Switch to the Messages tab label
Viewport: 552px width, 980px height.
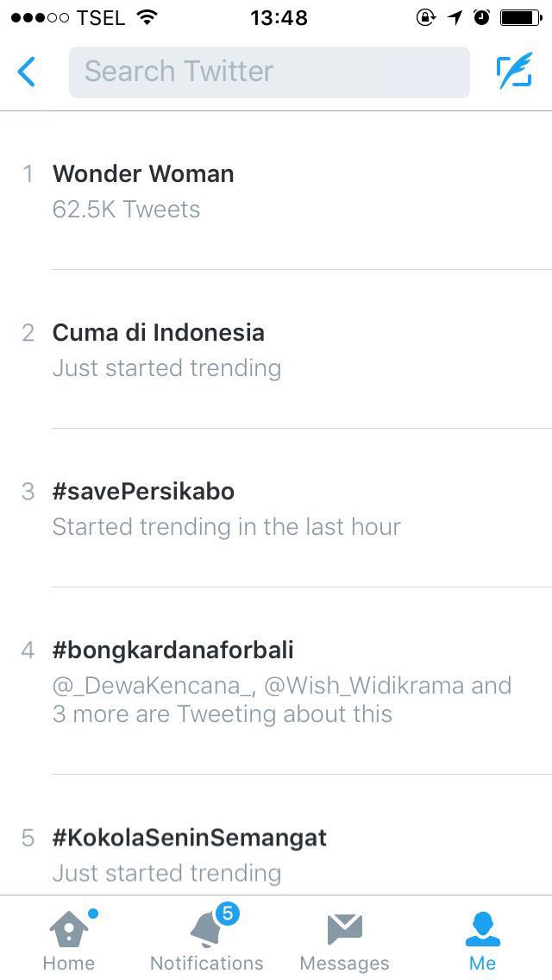344,963
